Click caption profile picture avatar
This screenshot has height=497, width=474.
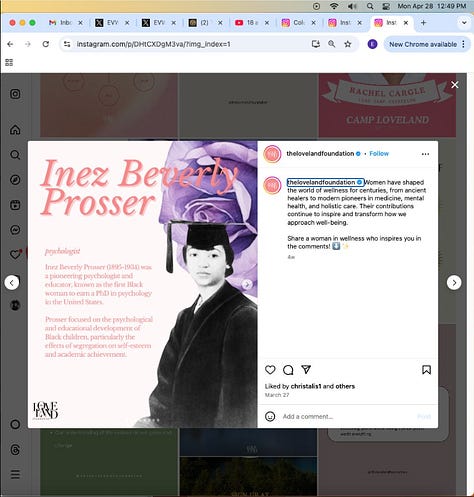[272, 185]
